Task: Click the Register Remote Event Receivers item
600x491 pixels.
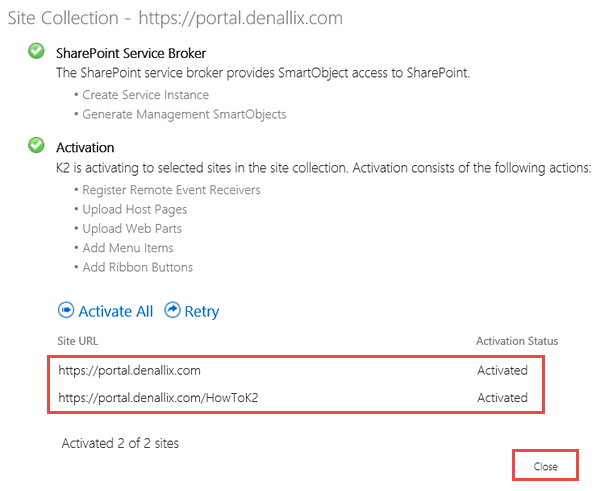Action: 171,190
